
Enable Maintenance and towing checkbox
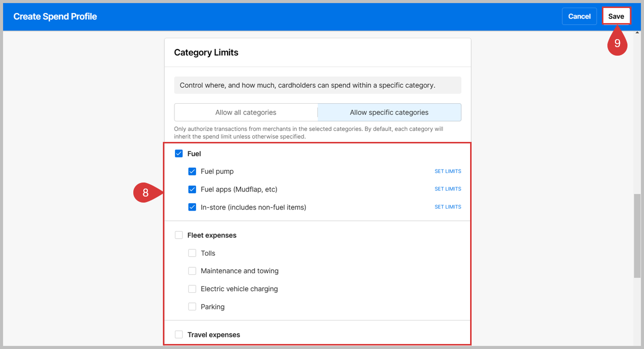coord(192,271)
